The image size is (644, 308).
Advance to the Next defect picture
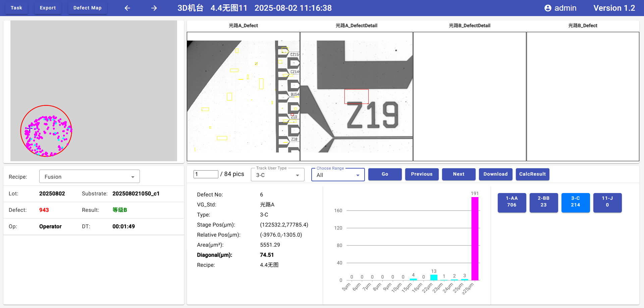(x=459, y=174)
